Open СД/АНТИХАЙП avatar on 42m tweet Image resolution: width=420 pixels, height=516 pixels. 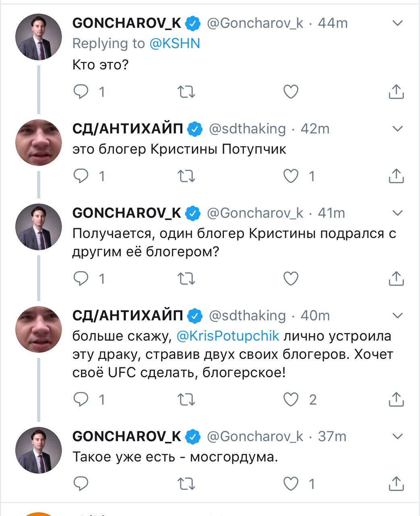coord(39,142)
